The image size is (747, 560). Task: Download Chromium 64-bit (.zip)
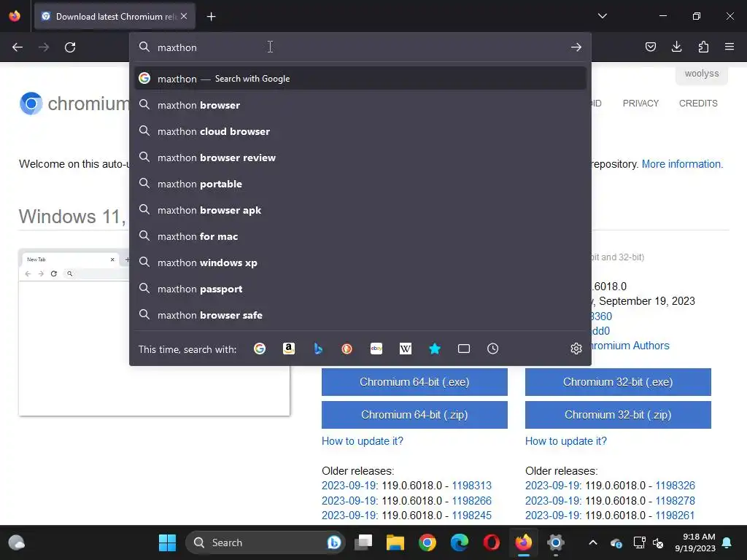click(414, 415)
